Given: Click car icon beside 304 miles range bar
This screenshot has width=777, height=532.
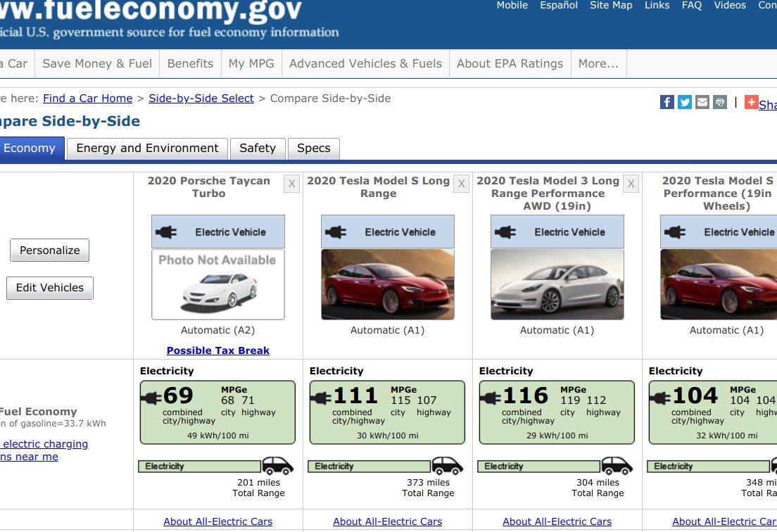Looking at the screenshot, I should pos(617,466).
